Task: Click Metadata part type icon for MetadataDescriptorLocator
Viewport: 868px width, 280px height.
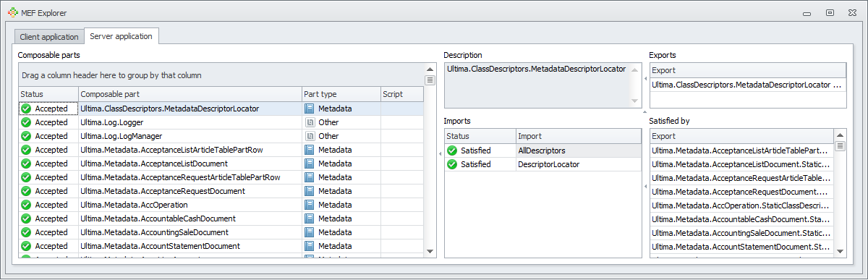Action: pyautogui.click(x=310, y=109)
